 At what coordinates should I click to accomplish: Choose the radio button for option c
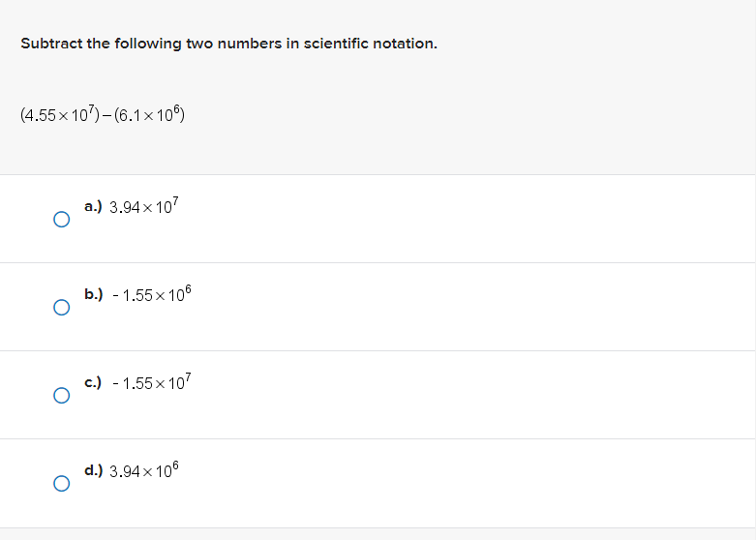61,396
